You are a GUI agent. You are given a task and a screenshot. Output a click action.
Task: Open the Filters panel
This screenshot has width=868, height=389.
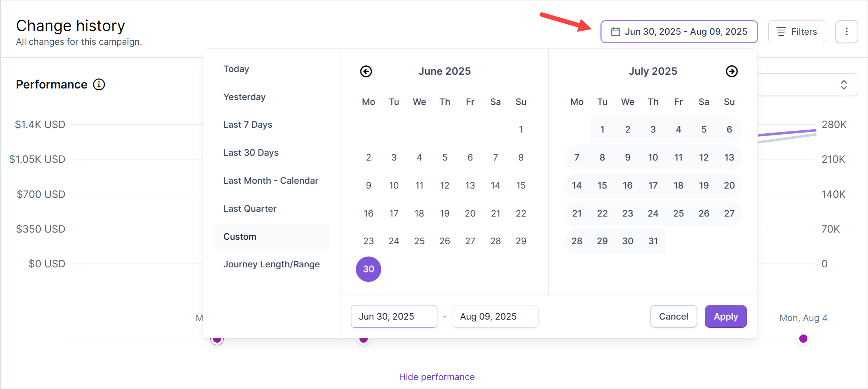(x=796, y=32)
